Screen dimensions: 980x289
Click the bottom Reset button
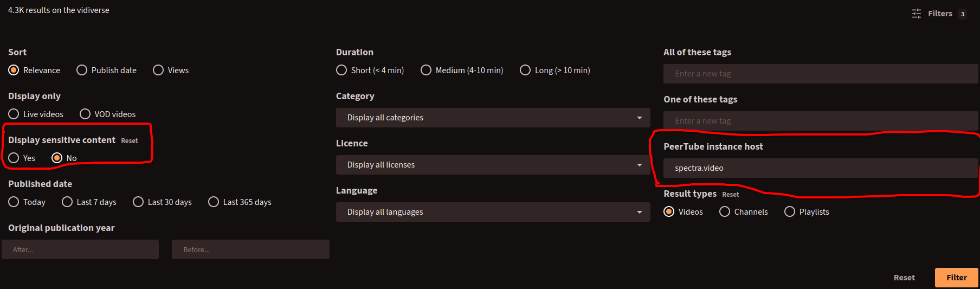(x=904, y=278)
